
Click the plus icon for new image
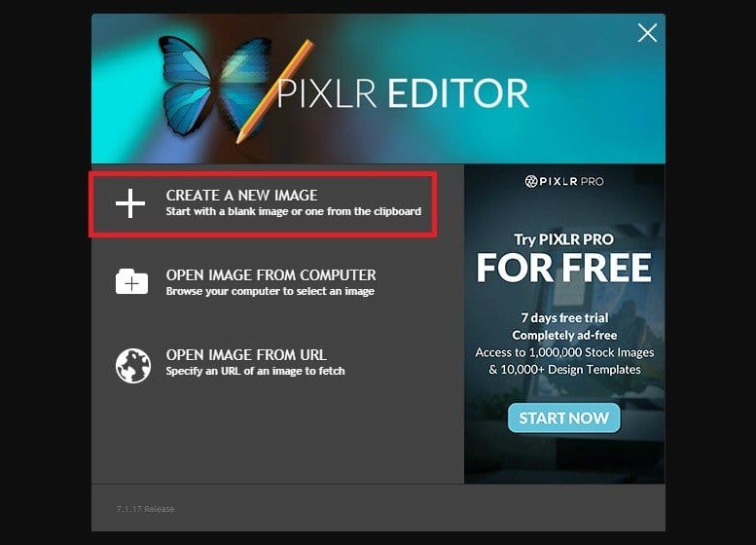130,203
